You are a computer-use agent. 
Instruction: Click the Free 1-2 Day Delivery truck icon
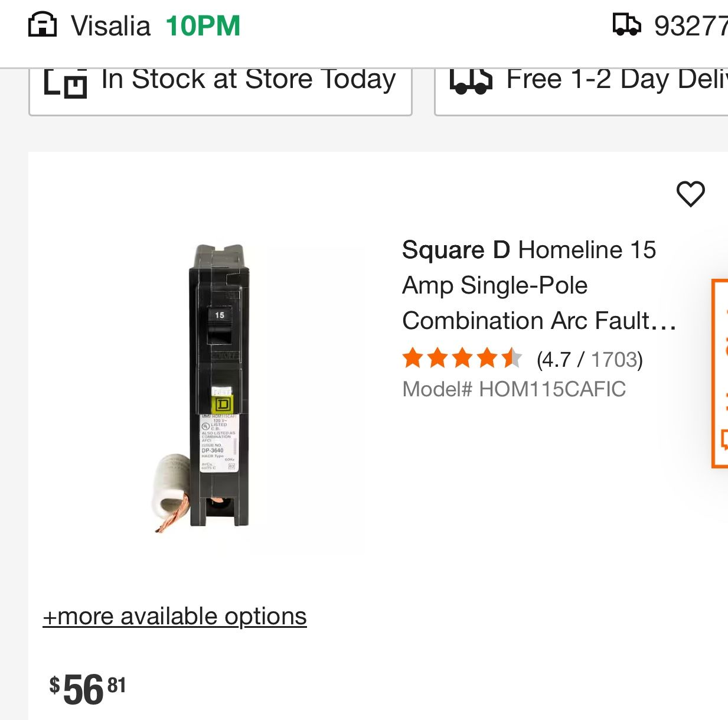(470, 81)
